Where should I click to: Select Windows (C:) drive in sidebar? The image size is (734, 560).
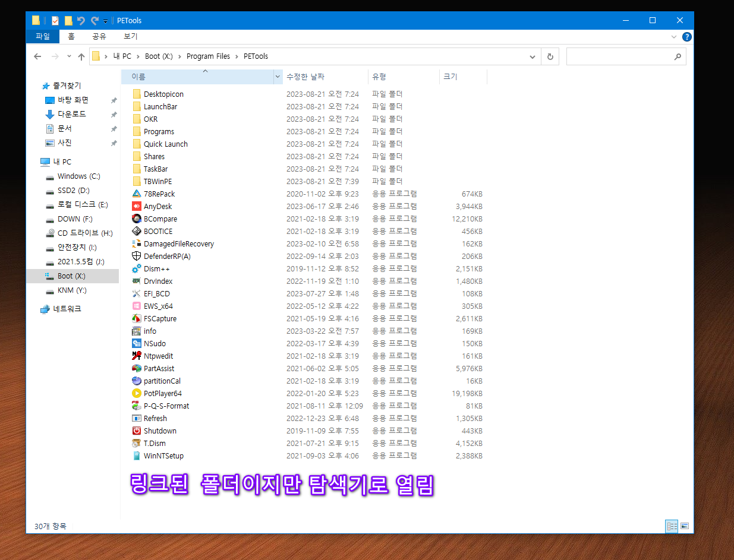(79, 176)
